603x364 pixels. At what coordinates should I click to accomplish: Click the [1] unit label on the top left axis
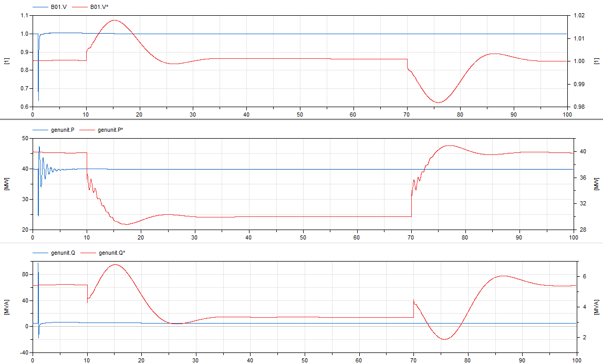(x=7, y=60)
